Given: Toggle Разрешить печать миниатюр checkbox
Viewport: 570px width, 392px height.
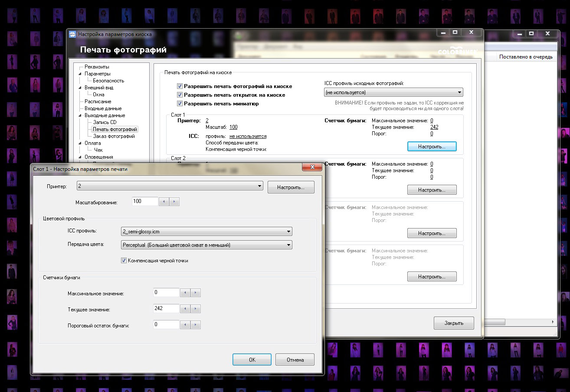Looking at the screenshot, I should click(x=180, y=104).
